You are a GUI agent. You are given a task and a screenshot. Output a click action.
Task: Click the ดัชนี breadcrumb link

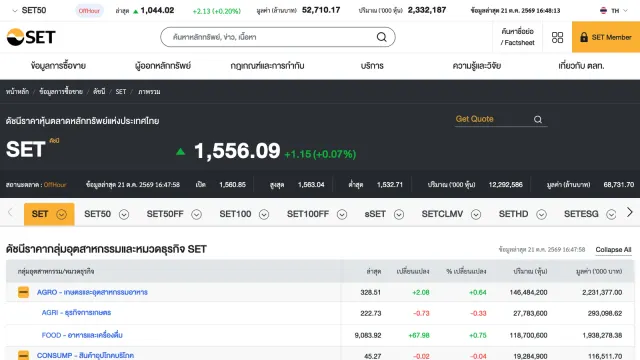click(99, 92)
